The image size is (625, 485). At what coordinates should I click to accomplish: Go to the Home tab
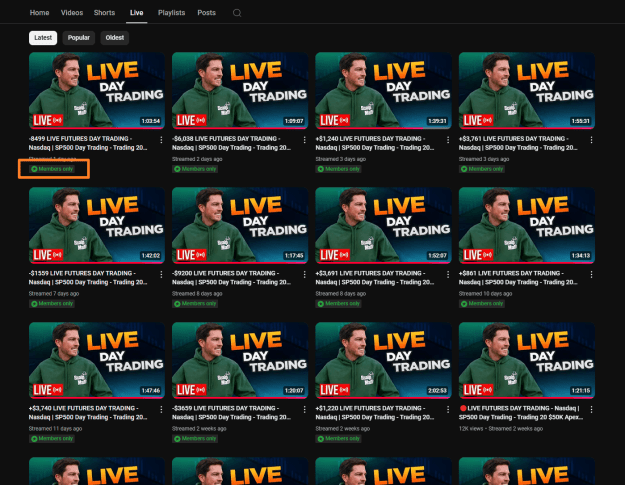[x=39, y=13]
